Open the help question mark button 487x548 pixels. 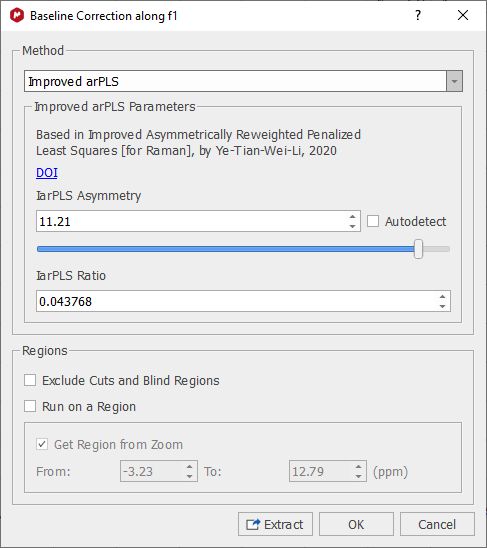coord(418,15)
